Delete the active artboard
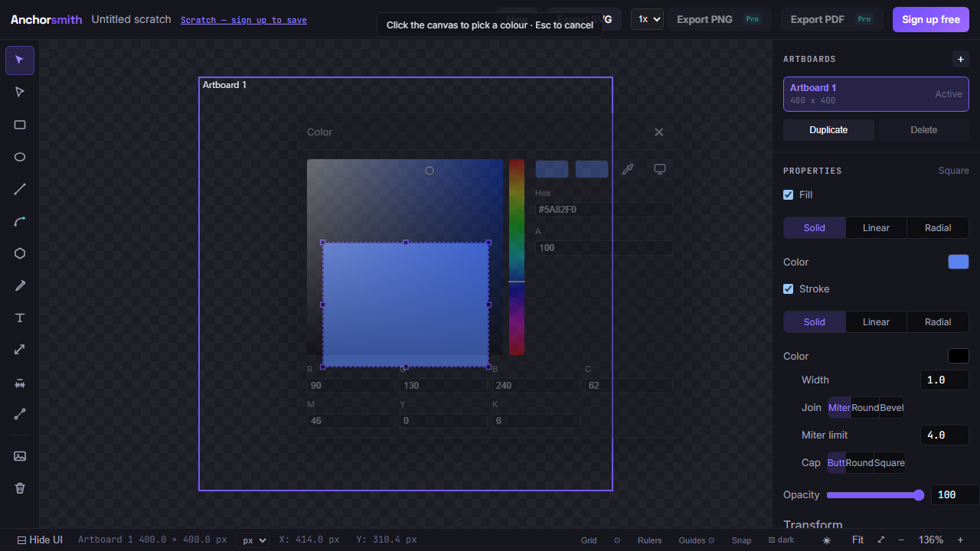Viewport: 980px width, 551px height. pos(923,130)
